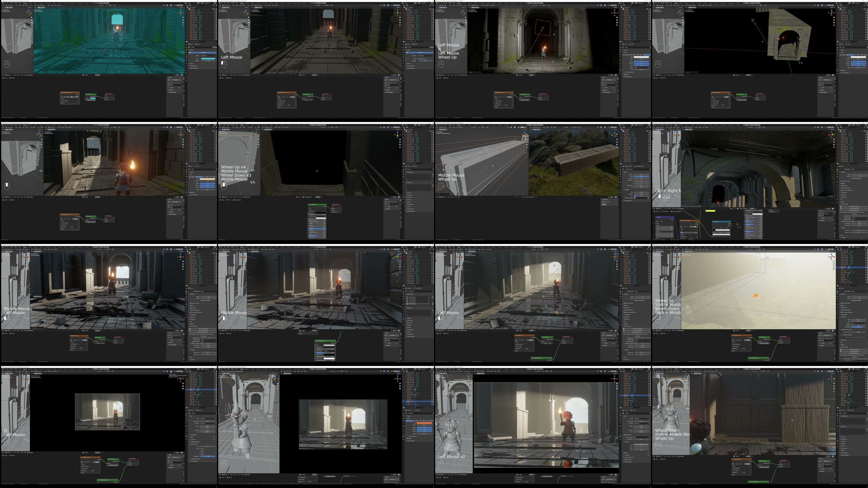Screen dimensions: 868x488
Task: Click pan hand gizmo icon in teal viewport
Action: point(183,20)
